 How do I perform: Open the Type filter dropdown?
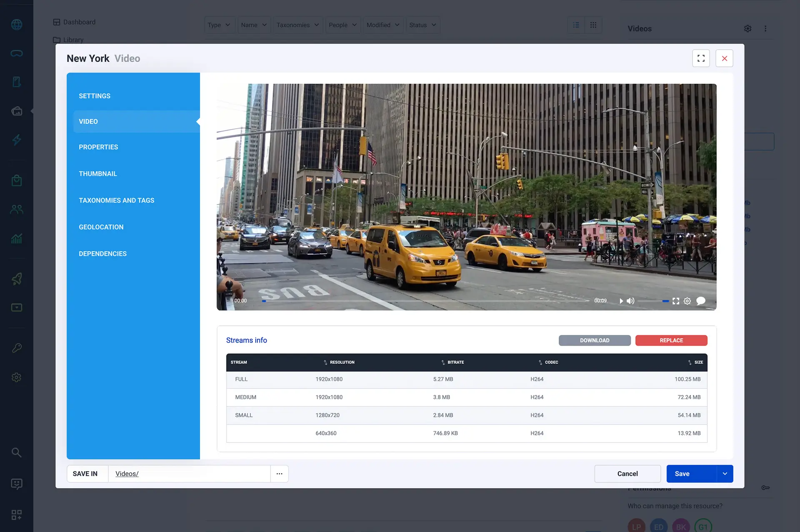pos(219,25)
